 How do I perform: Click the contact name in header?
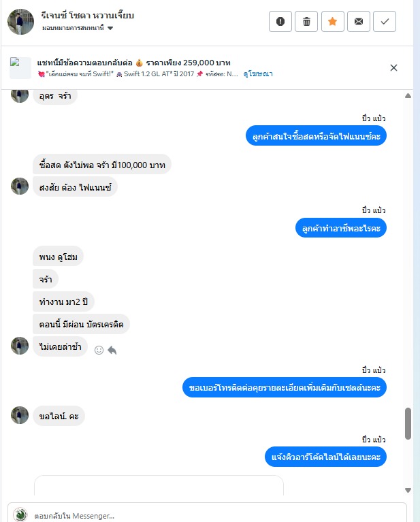click(87, 16)
